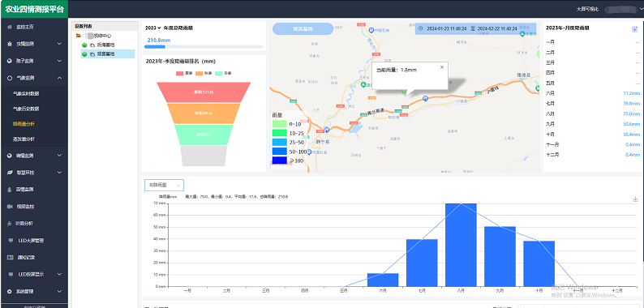This screenshot has height=308, width=644.
Task: Open the 年降雨量 chart type dropdown
Action: [x=164, y=186]
